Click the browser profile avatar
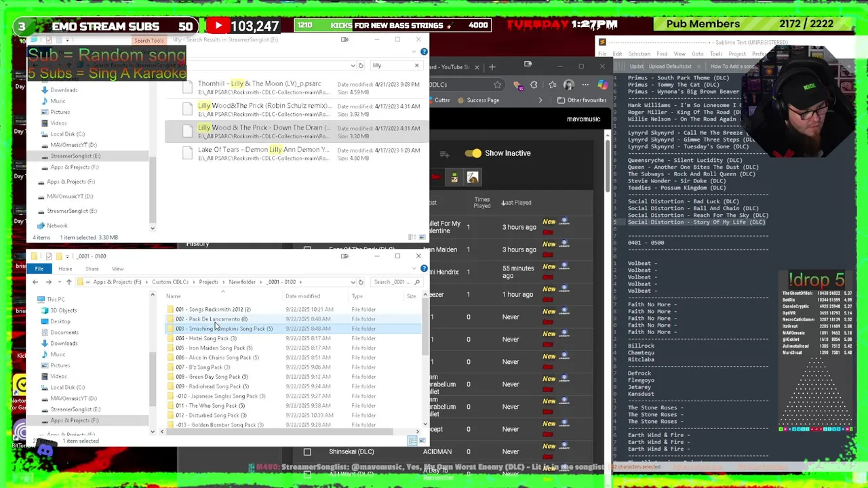 click(568, 85)
